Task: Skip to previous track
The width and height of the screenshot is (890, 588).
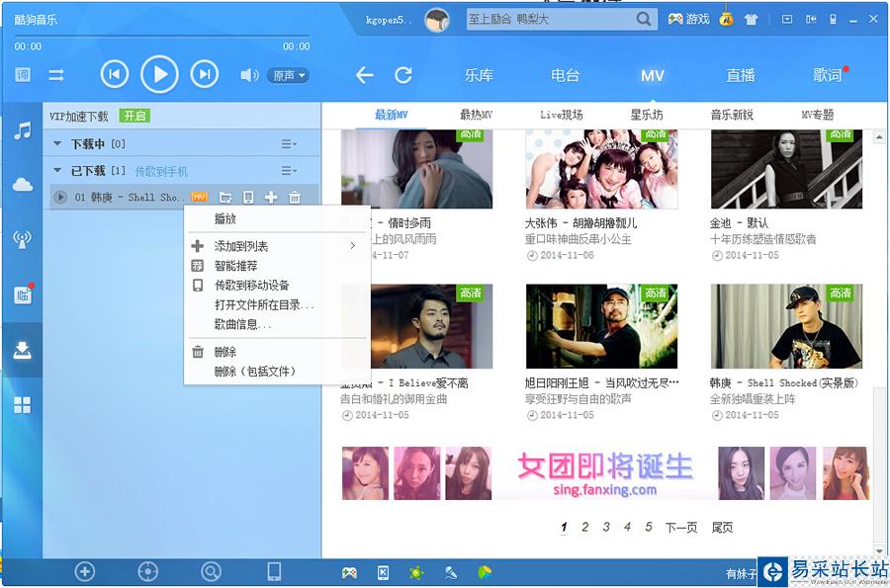Action: click(x=114, y=74)
